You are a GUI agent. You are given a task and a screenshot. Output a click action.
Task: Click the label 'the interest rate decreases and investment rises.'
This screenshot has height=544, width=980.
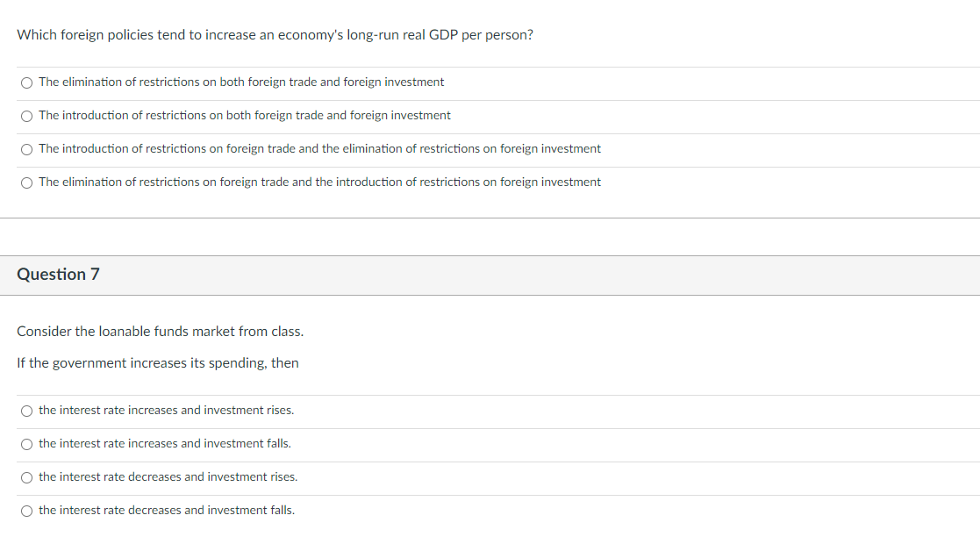[x=168, y=476]
